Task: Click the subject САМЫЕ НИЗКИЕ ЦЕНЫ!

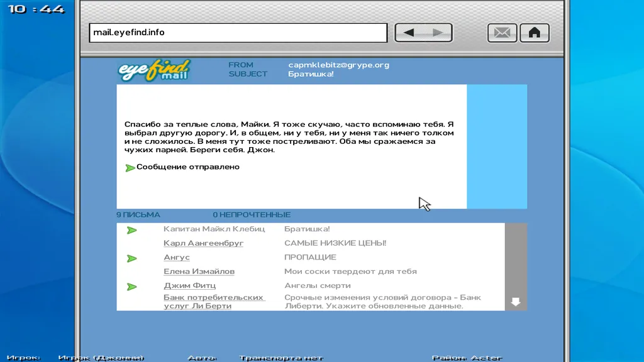Action: (x=335, y=243)
